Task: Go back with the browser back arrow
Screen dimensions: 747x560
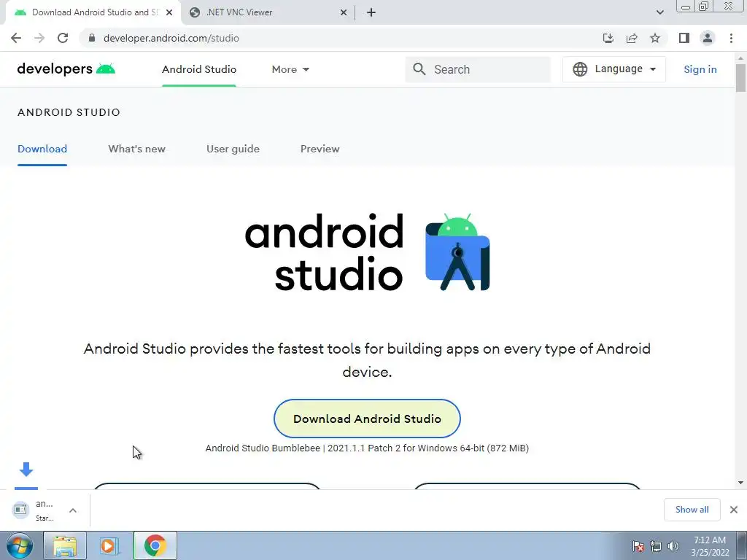Action: tap(16, 38)
